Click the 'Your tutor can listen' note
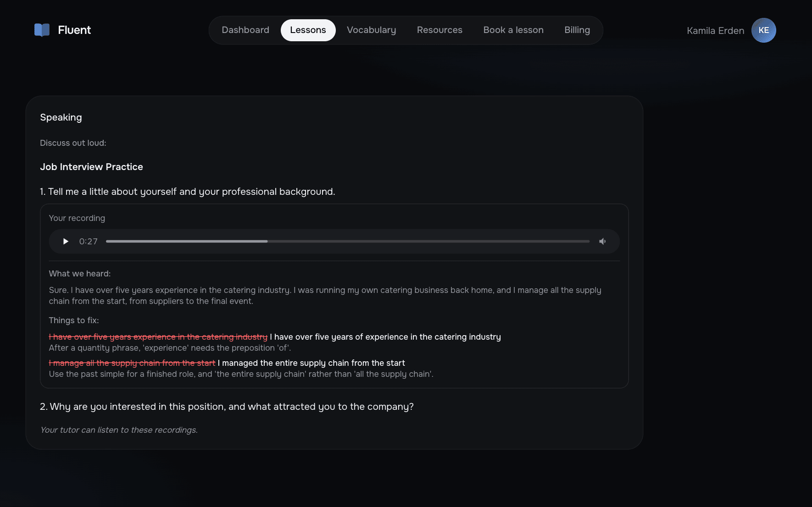812x507 pixels. pos(119,430)
